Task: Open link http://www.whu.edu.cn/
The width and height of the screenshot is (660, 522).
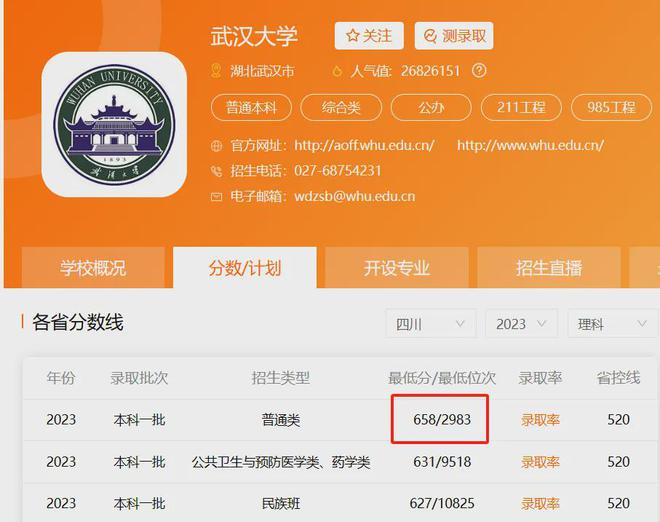Action: pos(530,146)
